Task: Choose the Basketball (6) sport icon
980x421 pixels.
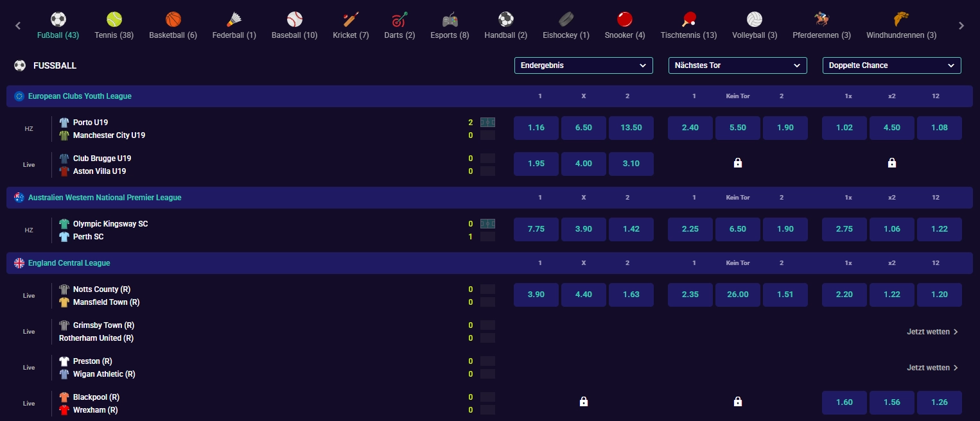Action: (x=173, y=19)
